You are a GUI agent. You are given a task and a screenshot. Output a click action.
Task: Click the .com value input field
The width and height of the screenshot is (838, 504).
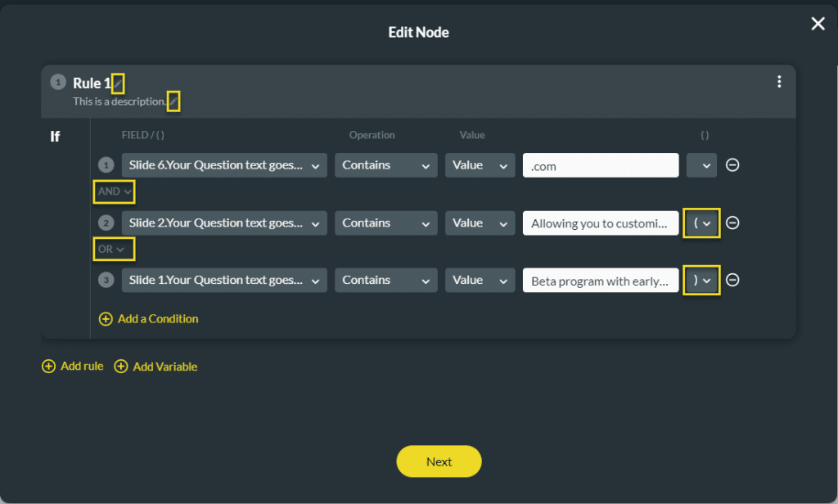[x=600, y=164]
